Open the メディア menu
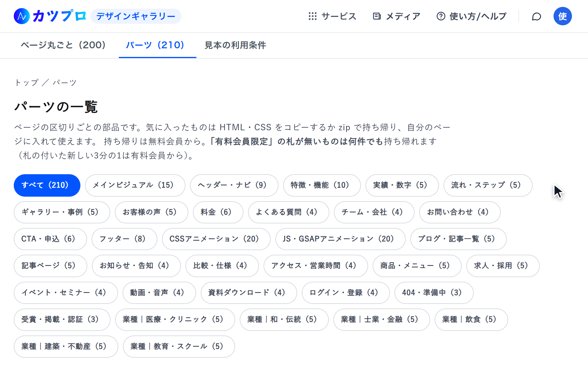588x368 pixels. click(x=396, y=16)
